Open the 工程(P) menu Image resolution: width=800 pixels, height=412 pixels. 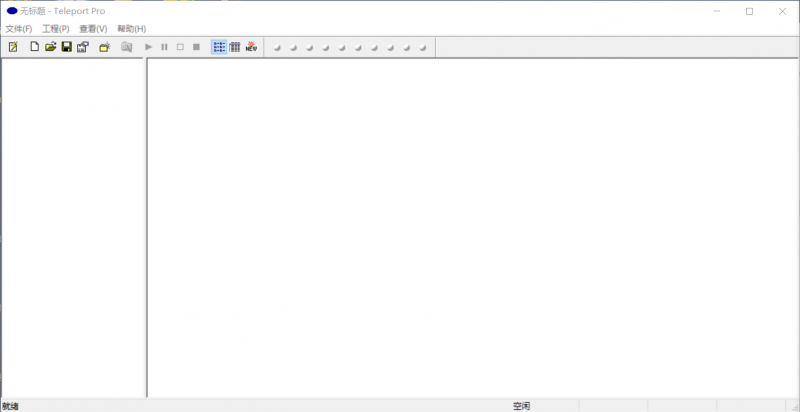pos(56,29)
